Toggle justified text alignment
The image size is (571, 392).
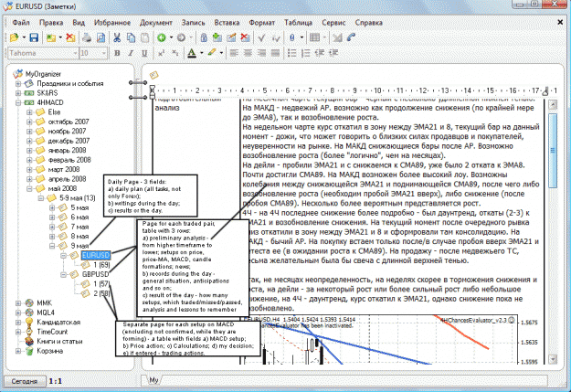tap(275, 53)
